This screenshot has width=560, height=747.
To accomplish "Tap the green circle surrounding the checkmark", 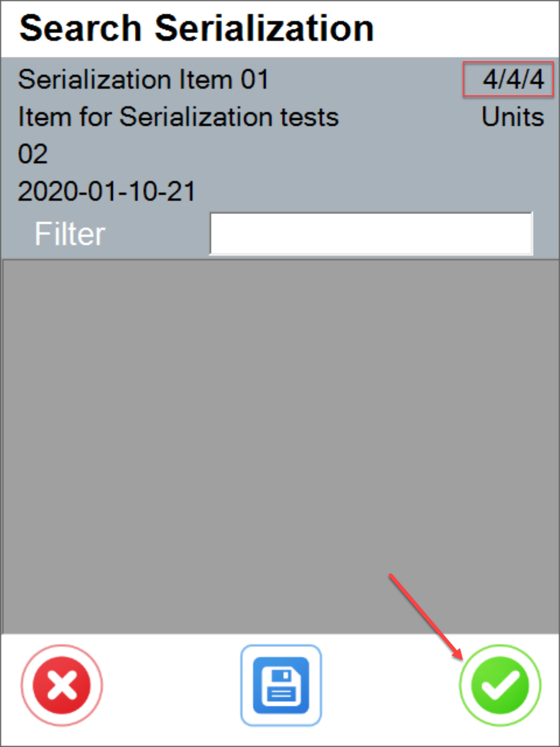I will point(499,684).
